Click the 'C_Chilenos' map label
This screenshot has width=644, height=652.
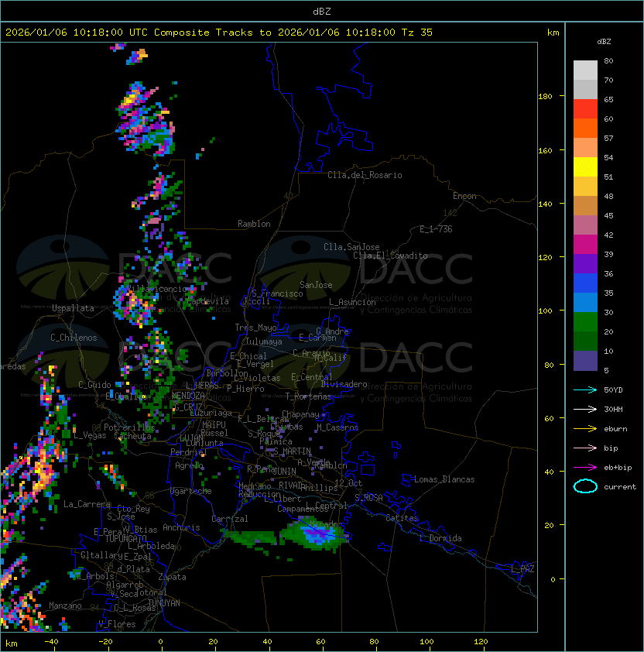pyautogui.click(x=74, y=338)
